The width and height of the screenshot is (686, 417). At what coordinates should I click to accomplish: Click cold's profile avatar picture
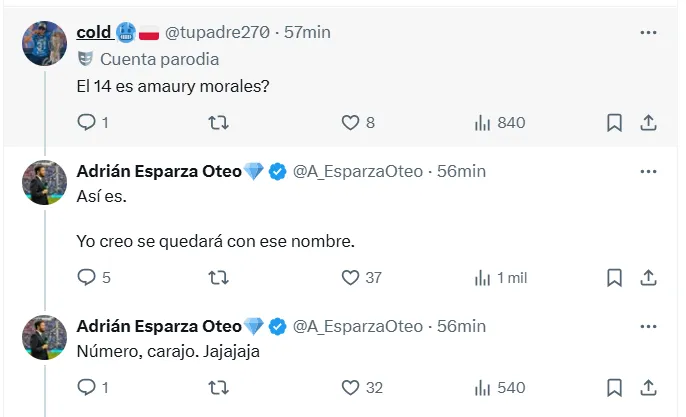[47, 43]
